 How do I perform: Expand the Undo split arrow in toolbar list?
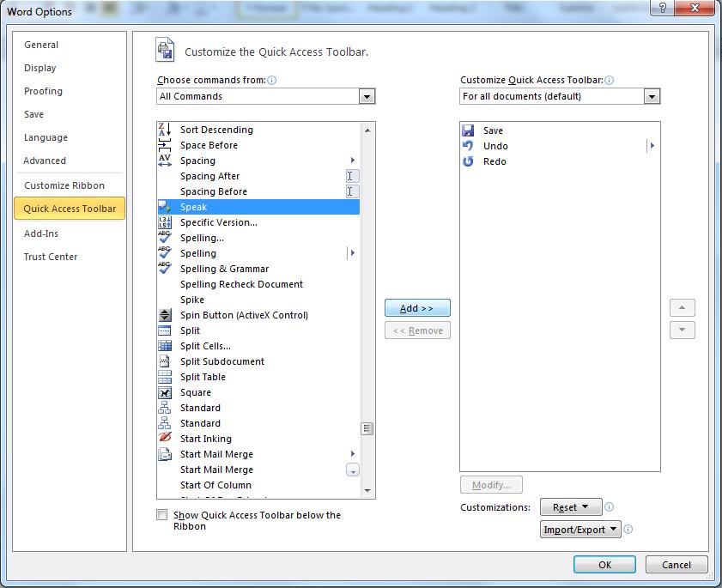tap(652, 146)
